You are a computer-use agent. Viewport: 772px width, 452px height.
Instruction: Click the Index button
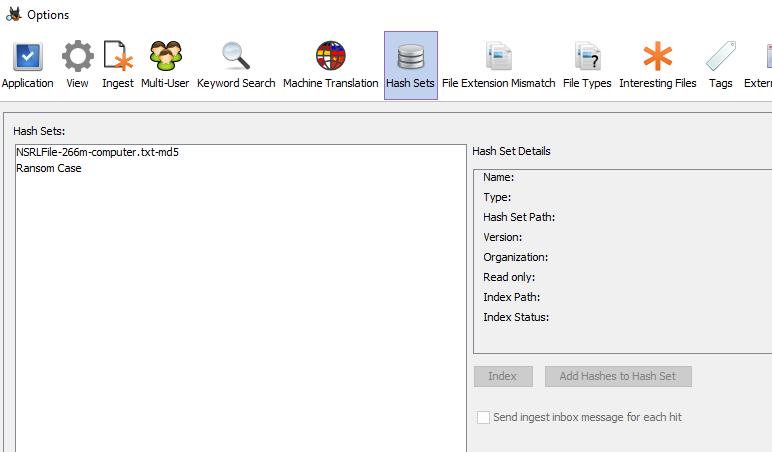point(502,376)
